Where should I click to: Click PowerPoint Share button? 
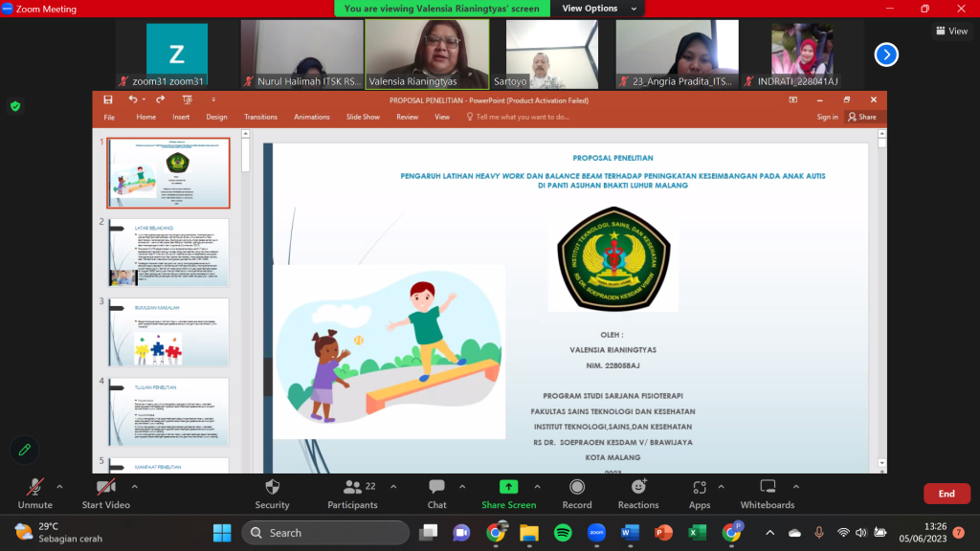click(862, 117)
